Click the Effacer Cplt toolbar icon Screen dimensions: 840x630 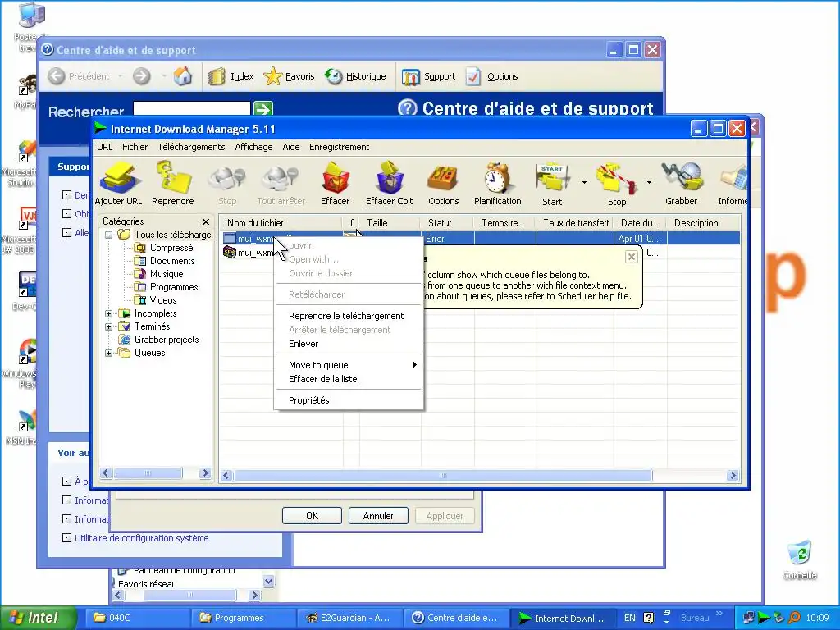click(x=390, y=184)
